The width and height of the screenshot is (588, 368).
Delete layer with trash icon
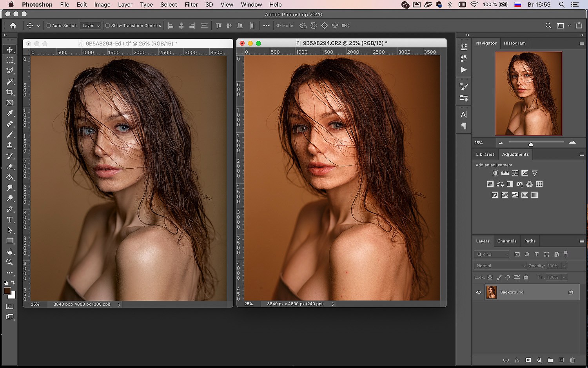572,360
